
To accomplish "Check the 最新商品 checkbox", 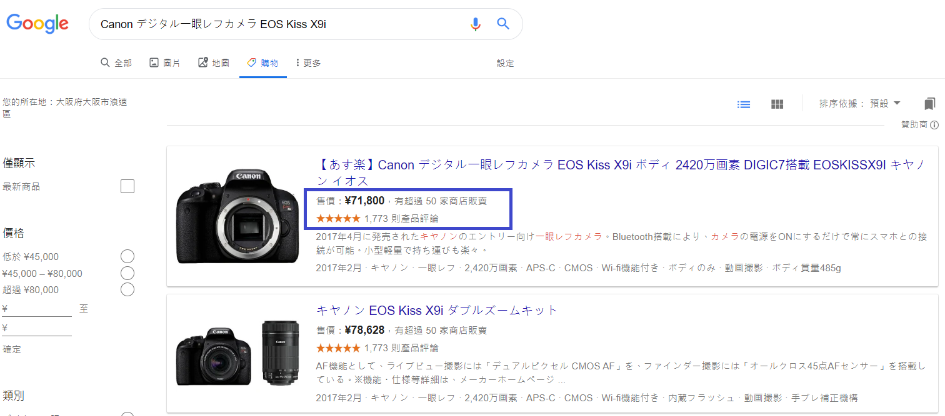I will click(x=127, y=186).
